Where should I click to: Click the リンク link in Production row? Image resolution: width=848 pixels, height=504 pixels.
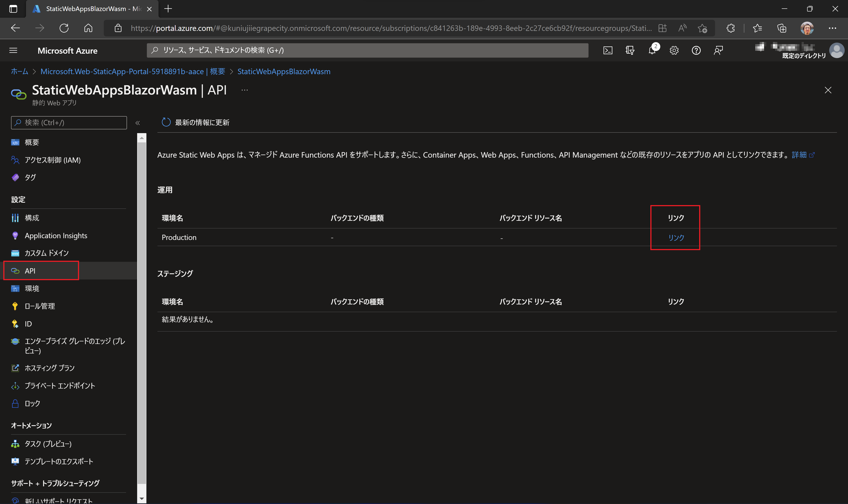676,238
